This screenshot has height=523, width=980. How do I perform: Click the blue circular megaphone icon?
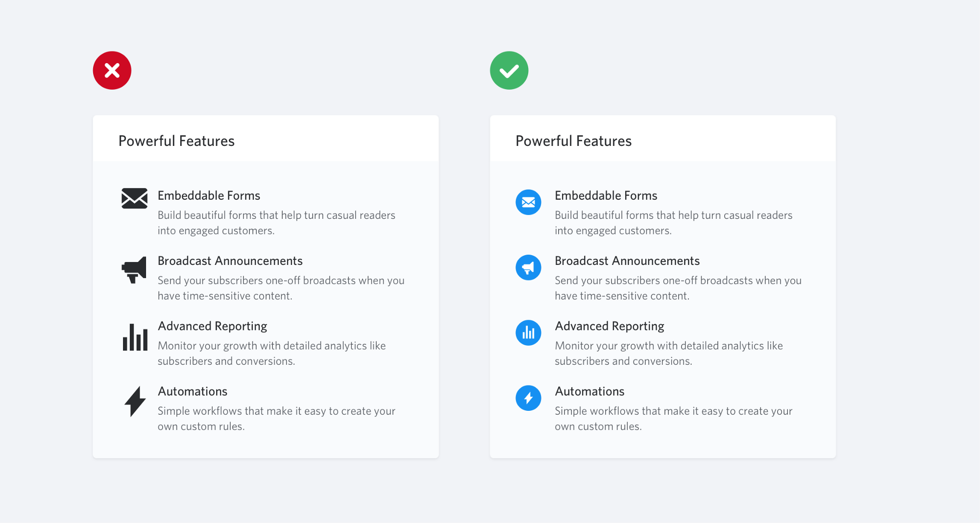(528, 267)
